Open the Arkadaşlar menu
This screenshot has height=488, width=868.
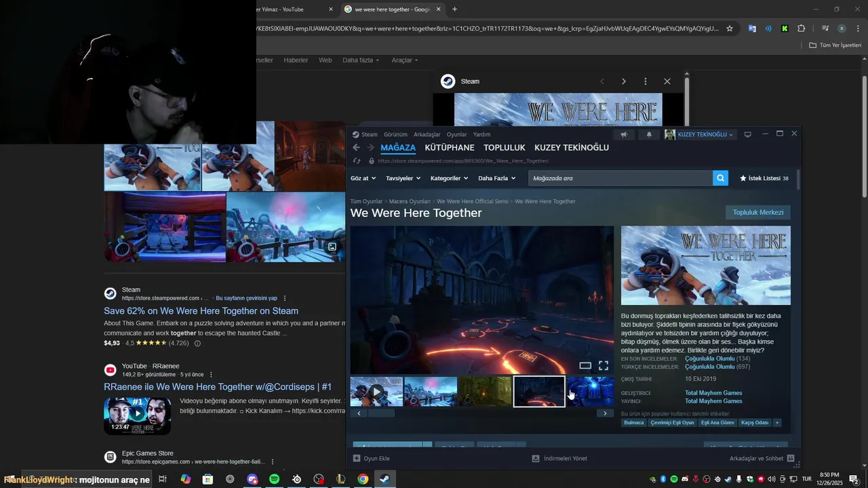click(427, 134)
